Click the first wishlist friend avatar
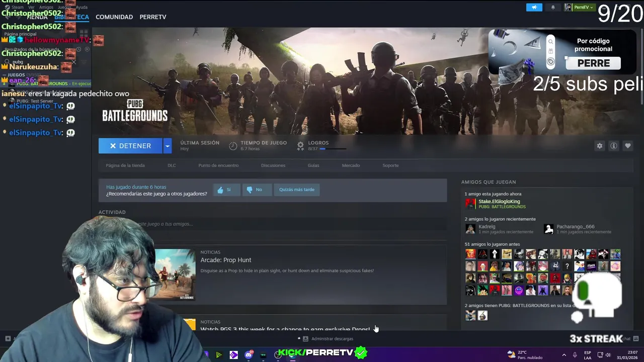The image size is (644, 362). pos(470,316)
